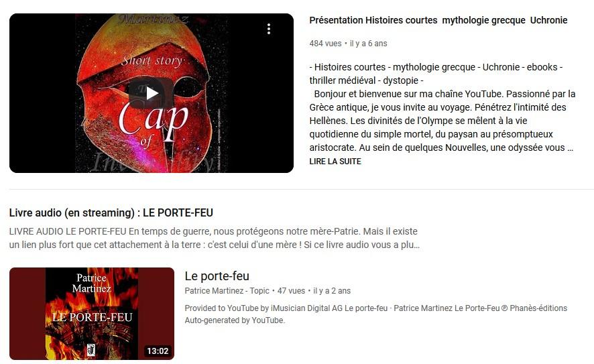Click the il y a 2 ans upload date
The width and height of the screenshot is (594, 364).
[332, 291]
